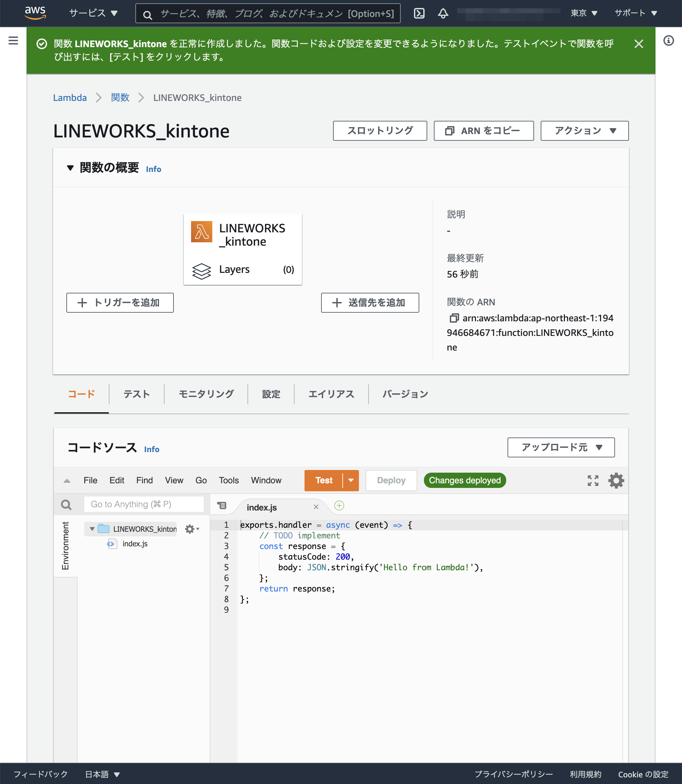Open editor preferences gear icon
The width and height of the screenshot is (682, 784).
pos(616,481)
